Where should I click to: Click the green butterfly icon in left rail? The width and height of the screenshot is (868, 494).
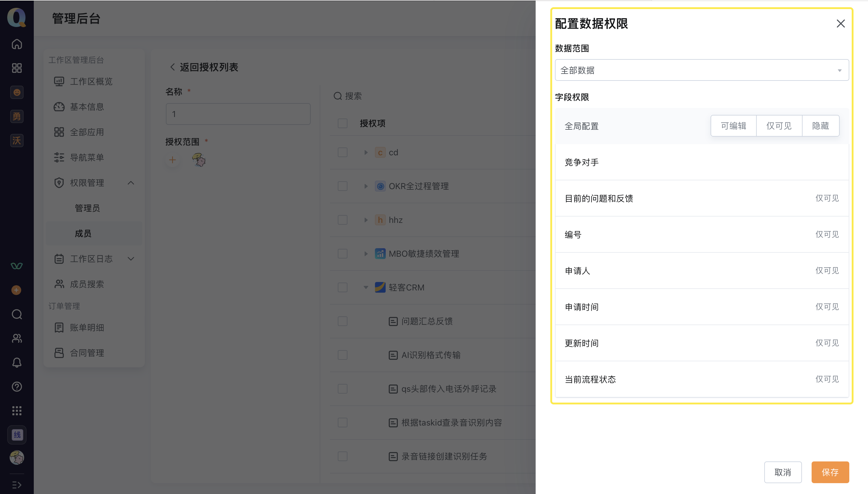[x=17, y=266]
